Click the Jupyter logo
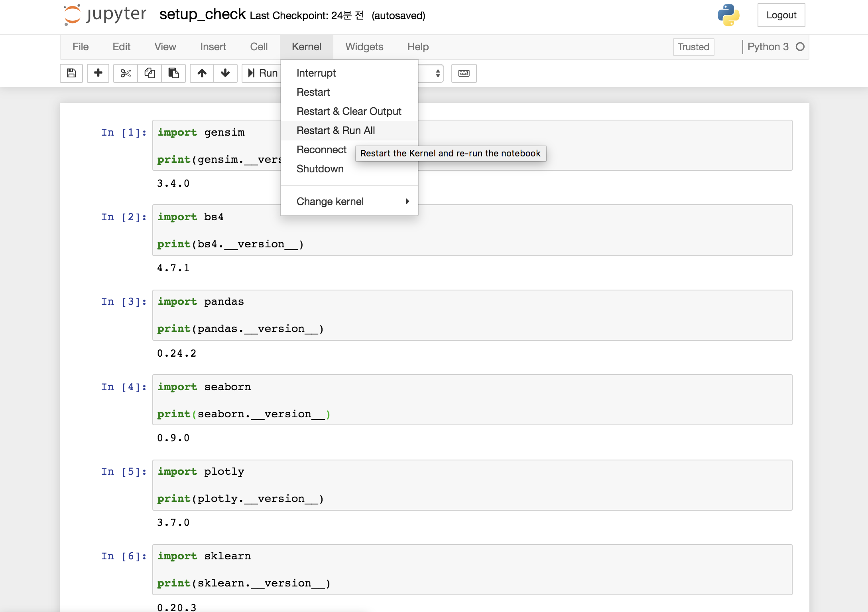The image size is (868, 612). 105,15
